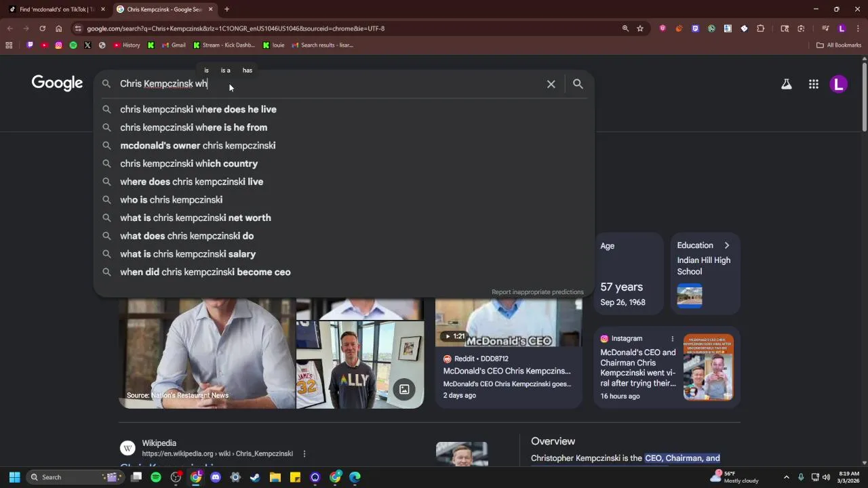Open the Chrome three-dot menu
This screenshot has height=488, width=868.
[x=858, y=28]
